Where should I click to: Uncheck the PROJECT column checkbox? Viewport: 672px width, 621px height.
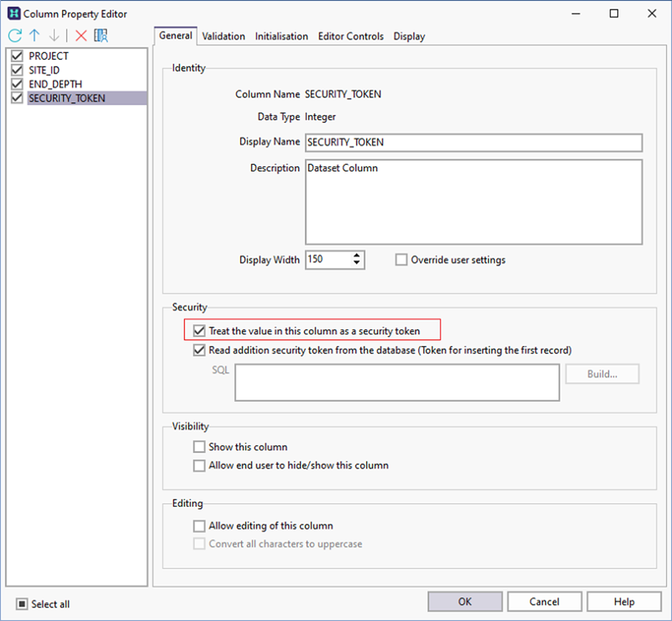click(18, 56)
